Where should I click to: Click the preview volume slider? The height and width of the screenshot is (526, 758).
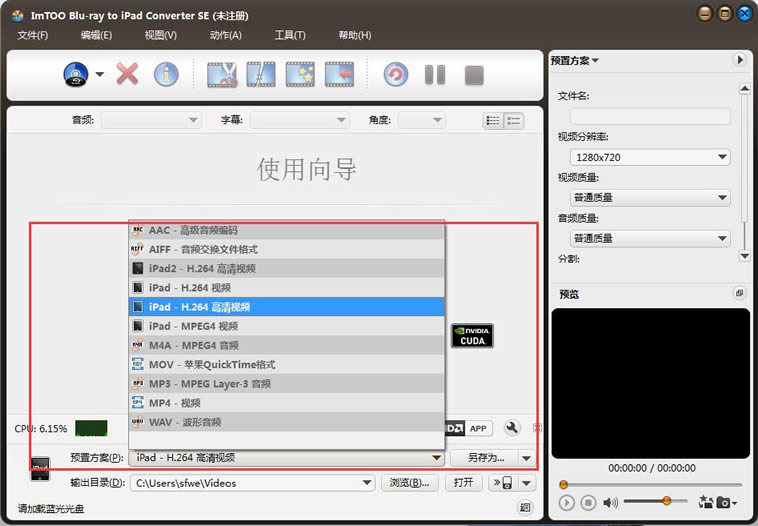click(655, 501)
